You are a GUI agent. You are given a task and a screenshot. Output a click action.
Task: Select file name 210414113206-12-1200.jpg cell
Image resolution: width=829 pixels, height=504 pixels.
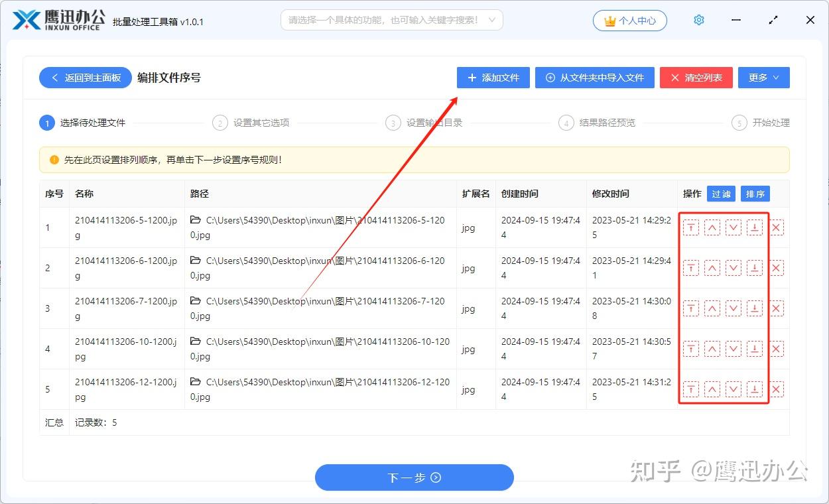tap(127, 389)
